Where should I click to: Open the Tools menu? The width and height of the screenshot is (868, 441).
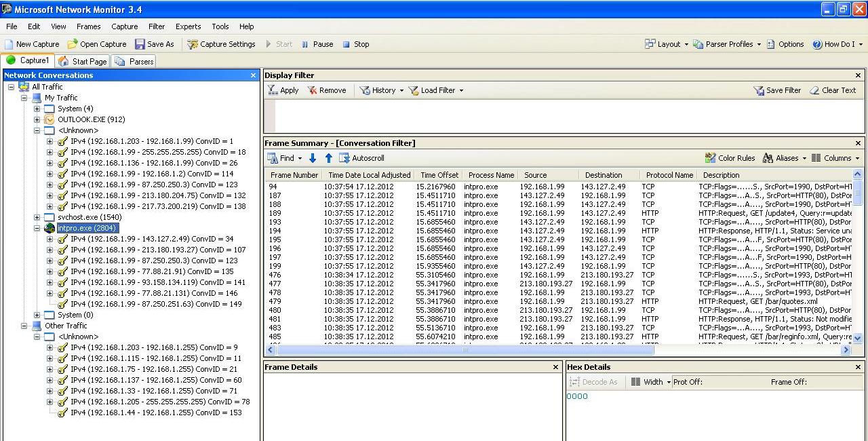click(220, 26)
